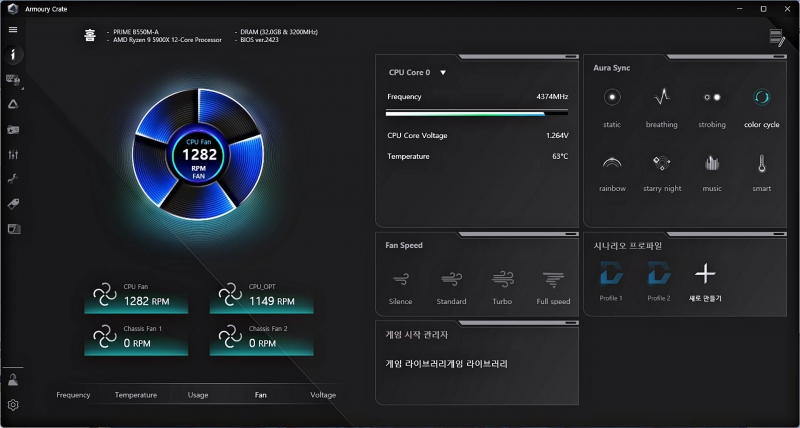Choose the breathing lighting effect
The image size is (800, 428).
coord(661,98)
